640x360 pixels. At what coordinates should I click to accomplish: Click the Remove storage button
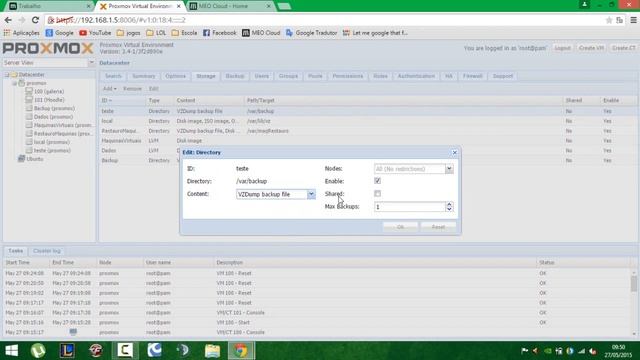132,89
